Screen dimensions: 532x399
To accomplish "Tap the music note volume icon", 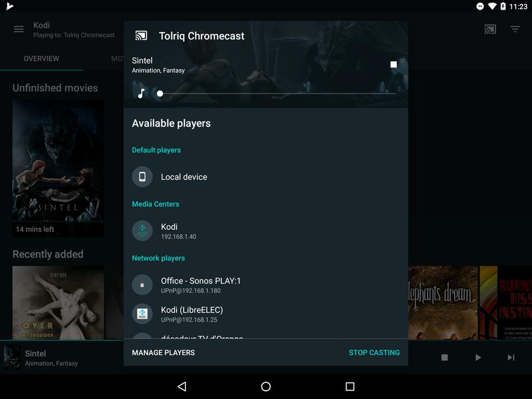I will click(x=141, y=93).
